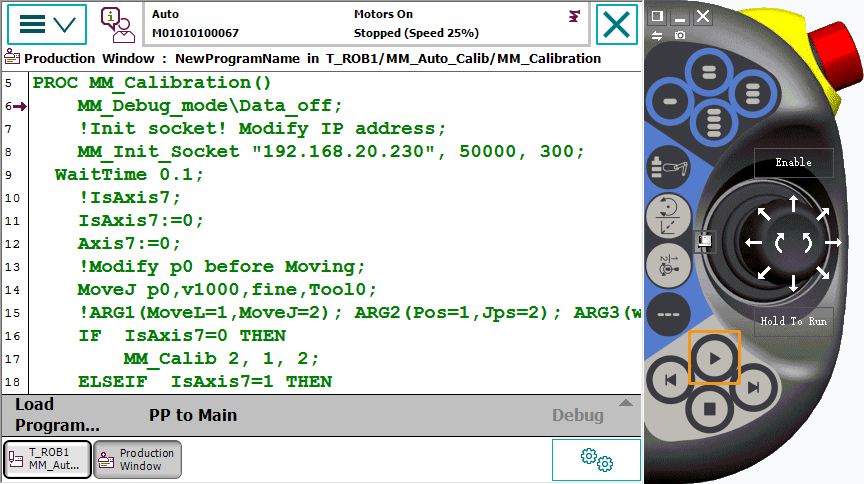Screen dimensions: 864x484
Task: Select line ELSEIF IsAxis7=1 THEN
Action: pyautogui.click(x=205, y=382)
